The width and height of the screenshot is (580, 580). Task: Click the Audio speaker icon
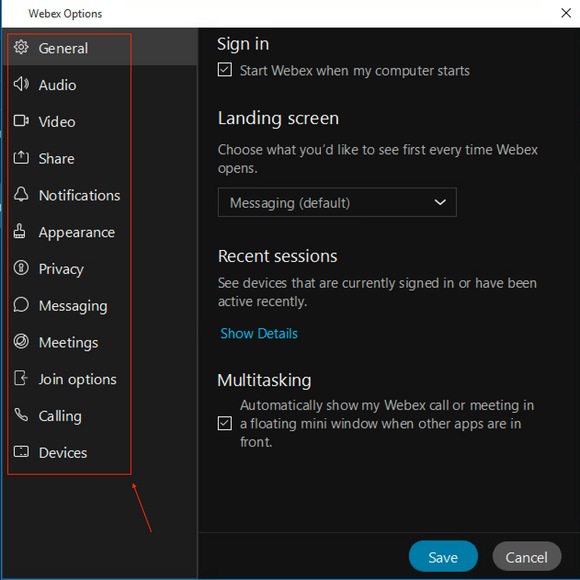(x=21, y=84)
